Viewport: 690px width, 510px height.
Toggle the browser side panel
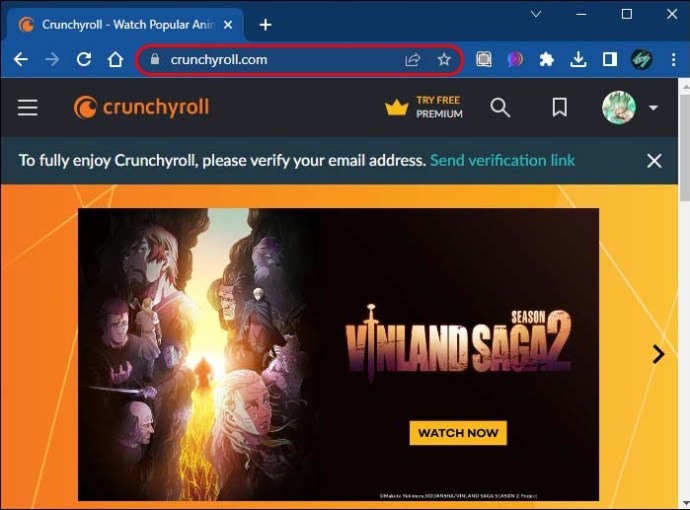coord(609,59)
